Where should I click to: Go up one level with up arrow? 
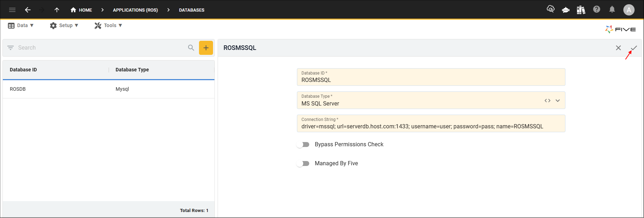[x=57, y=10]
